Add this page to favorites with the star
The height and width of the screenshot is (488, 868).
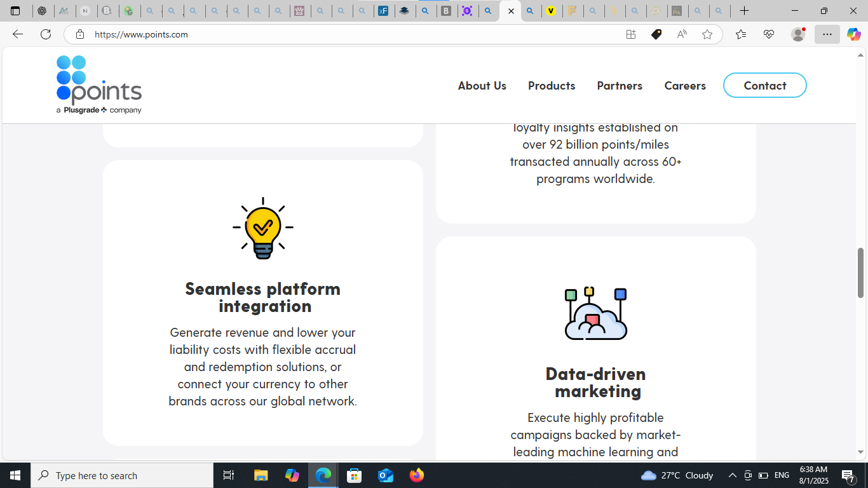[x=707, y=34]
